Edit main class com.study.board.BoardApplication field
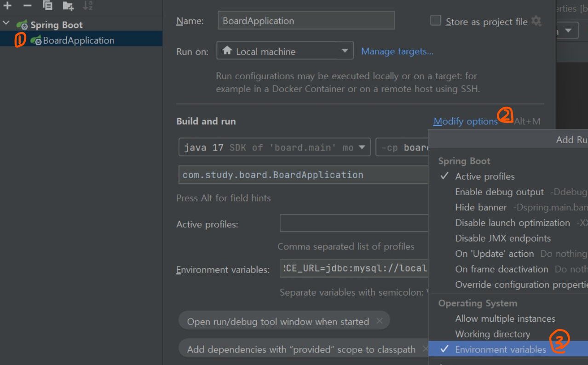Viewport: 588px width, 365px height. coord(304,175)
